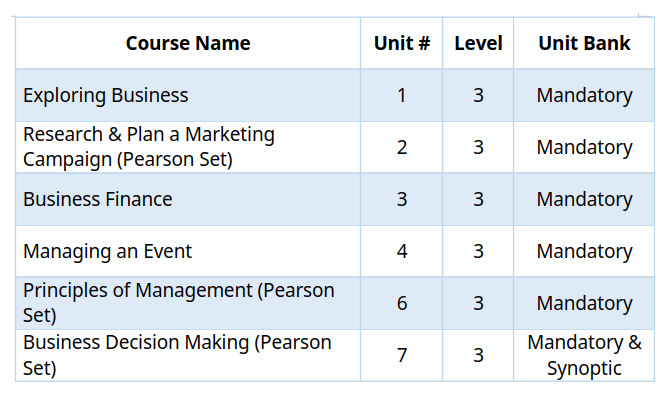Click the Unit # column header
669x395 pixels.
(x=401, y=43)
